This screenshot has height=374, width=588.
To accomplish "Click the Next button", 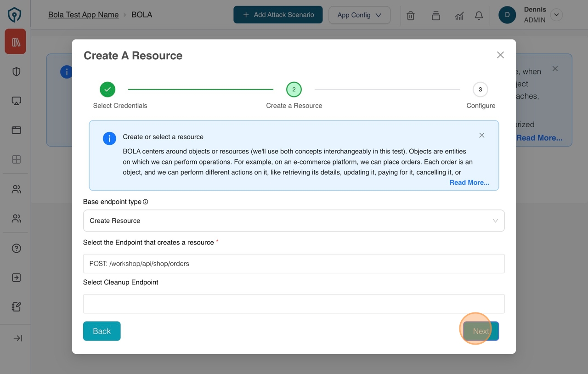I will pos(481,331).
